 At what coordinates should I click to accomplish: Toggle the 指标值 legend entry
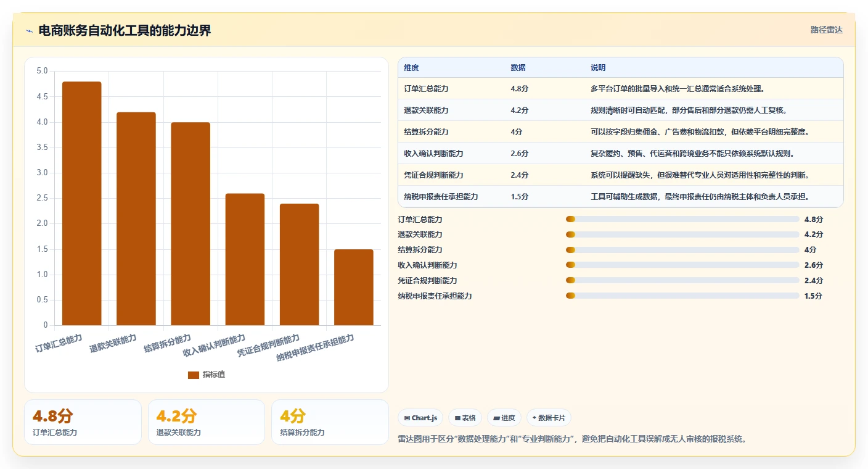tap(207, 375)
